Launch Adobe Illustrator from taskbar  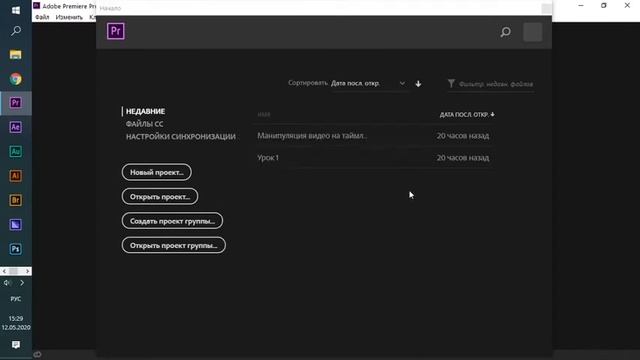pos(16,176)
